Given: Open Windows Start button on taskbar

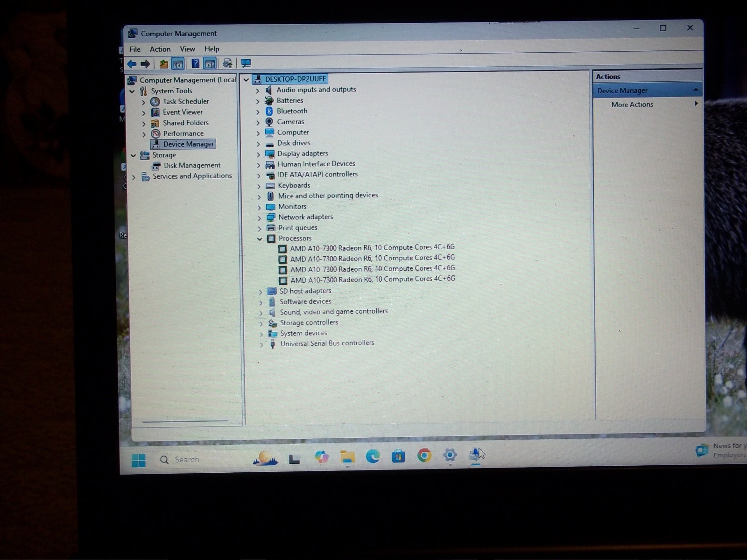Looking at the screenshot, I should [139, 460].
